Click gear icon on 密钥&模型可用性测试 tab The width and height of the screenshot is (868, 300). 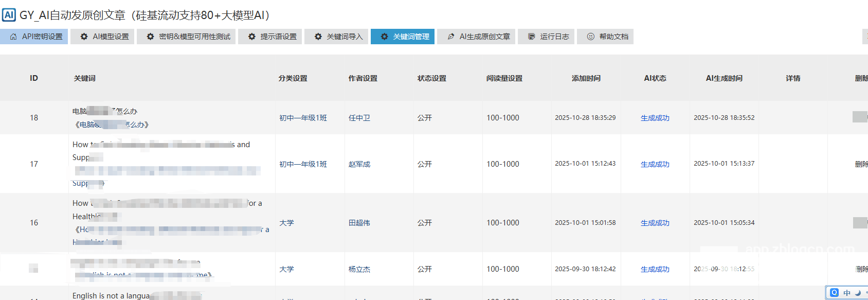(150, 37)
